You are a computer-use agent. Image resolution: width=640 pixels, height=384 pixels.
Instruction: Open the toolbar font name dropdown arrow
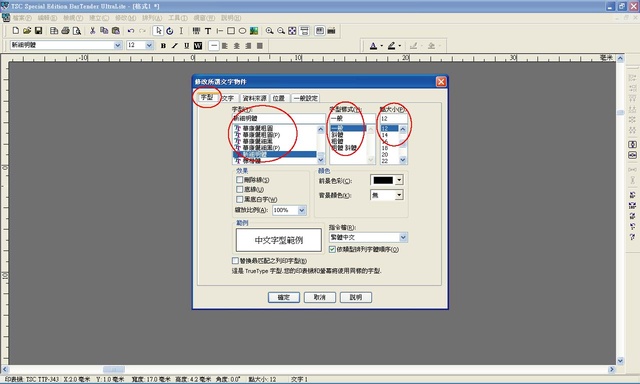[x=118, y=45]
